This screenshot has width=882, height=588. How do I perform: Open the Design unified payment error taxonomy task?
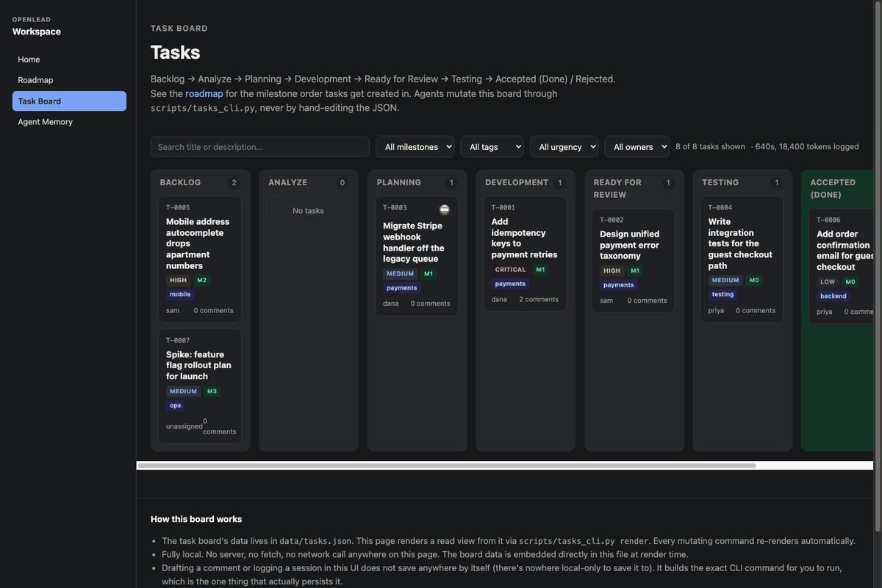pyautogui.click(x=634, y=260)
